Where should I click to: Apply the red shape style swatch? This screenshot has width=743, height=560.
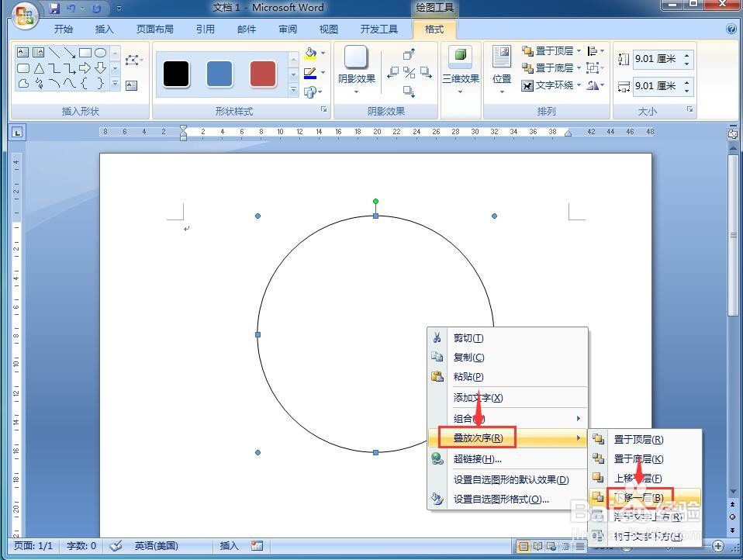click(263, 74)
